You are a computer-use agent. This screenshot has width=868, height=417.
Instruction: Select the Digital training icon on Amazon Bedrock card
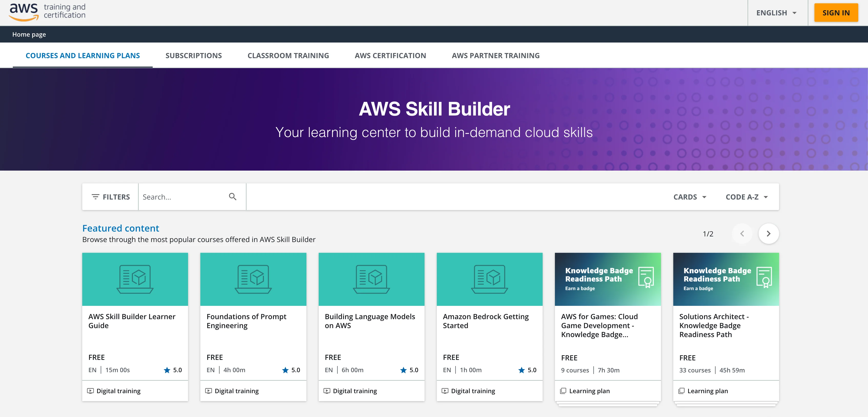(x=445, y=391)
